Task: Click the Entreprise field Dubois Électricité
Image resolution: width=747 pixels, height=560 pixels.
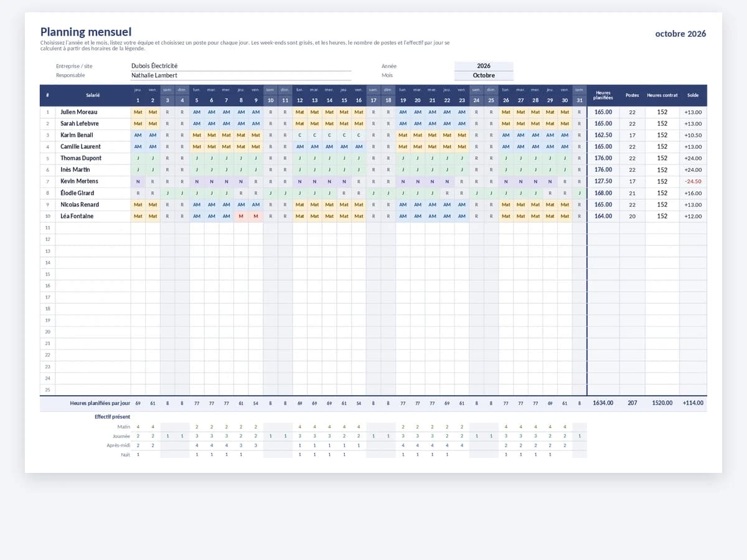Action: coord(241,66)
